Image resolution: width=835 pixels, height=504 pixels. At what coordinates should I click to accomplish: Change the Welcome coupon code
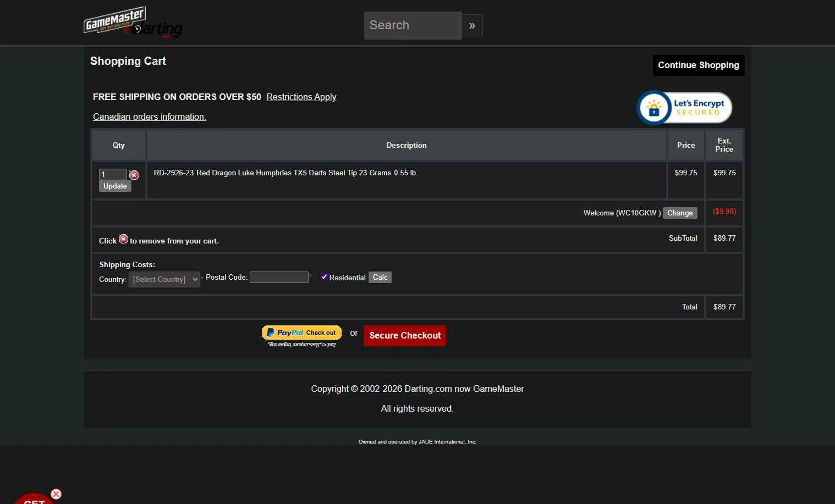[x=680, y=213]
